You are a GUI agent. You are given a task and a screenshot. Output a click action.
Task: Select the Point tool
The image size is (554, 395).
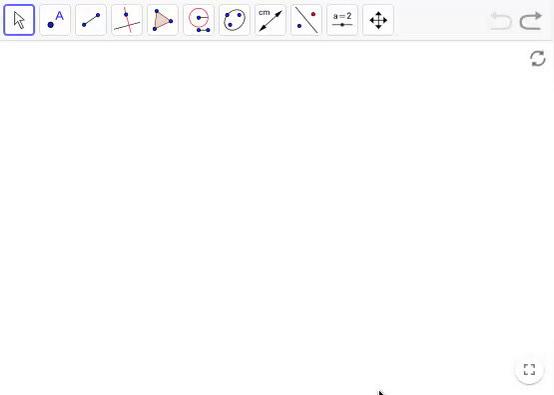[x=55, y=20]
